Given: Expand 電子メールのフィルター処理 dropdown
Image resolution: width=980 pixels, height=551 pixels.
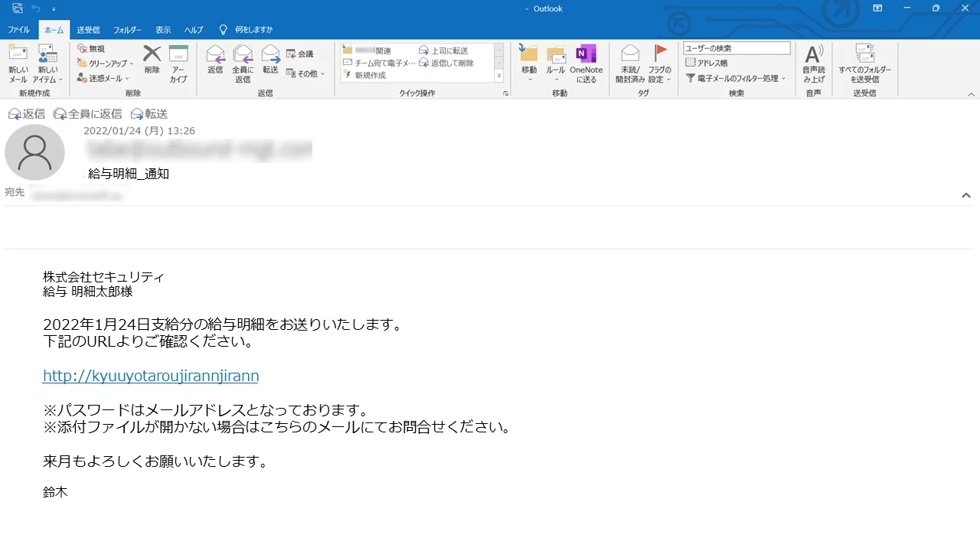Looking at the screenshot, I should point(736,78).
